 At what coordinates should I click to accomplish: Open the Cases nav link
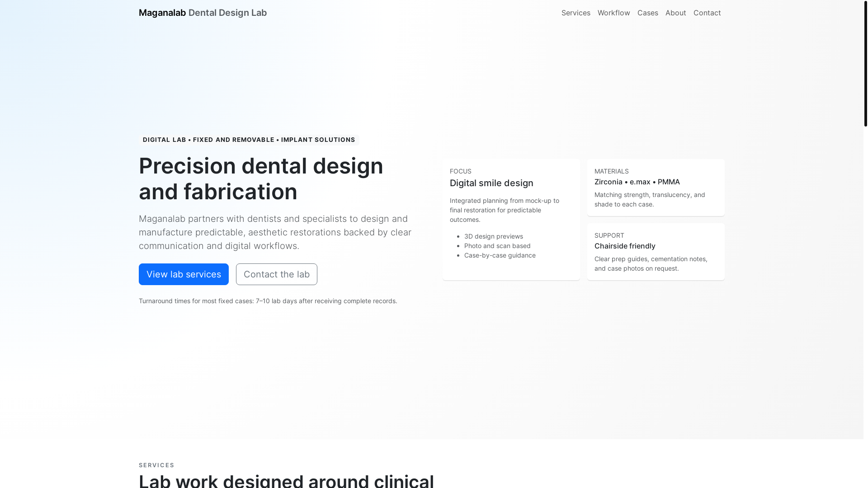647,13
